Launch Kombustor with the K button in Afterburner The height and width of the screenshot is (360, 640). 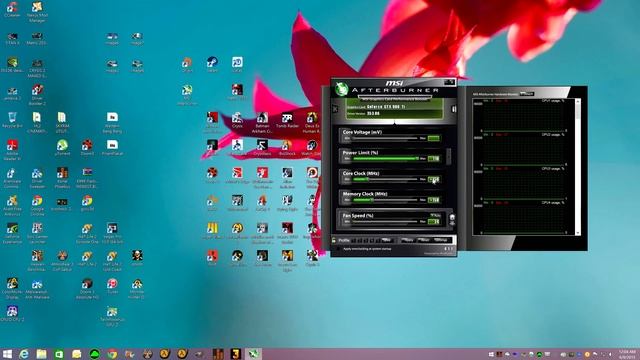click(335, 109)
